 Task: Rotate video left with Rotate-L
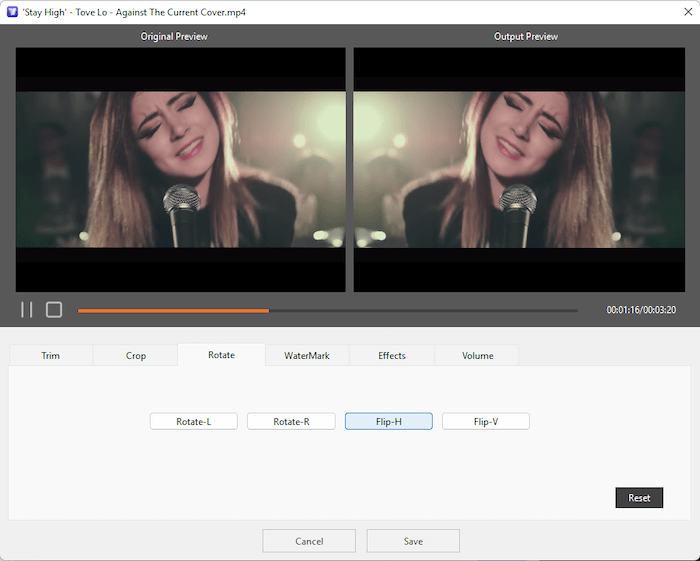[x=194, y=421]
